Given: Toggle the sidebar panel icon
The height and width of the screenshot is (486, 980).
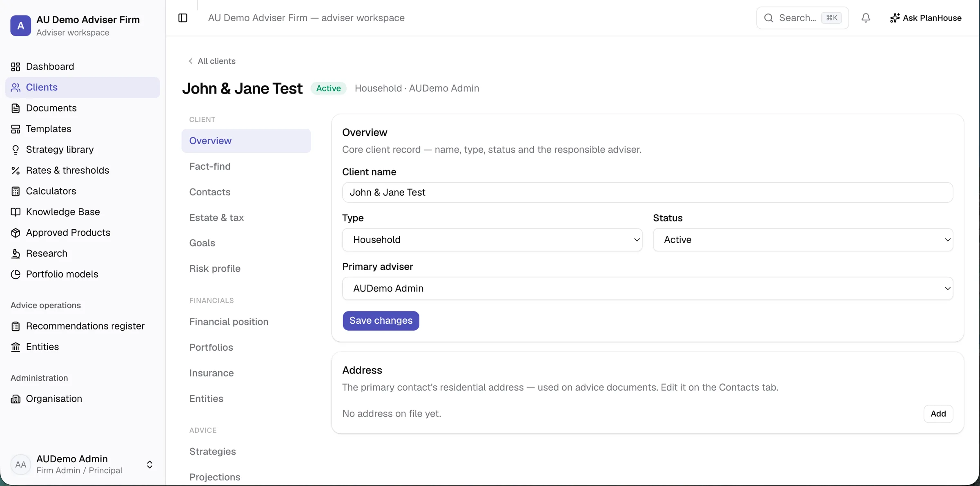Looking at the screenshot, I should click(x=183, y=18).
